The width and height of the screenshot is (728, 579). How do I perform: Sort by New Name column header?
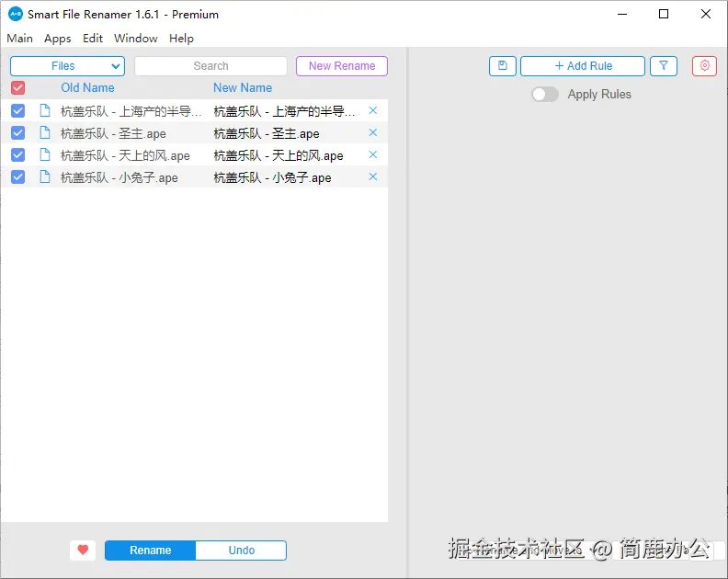[243, 87]
